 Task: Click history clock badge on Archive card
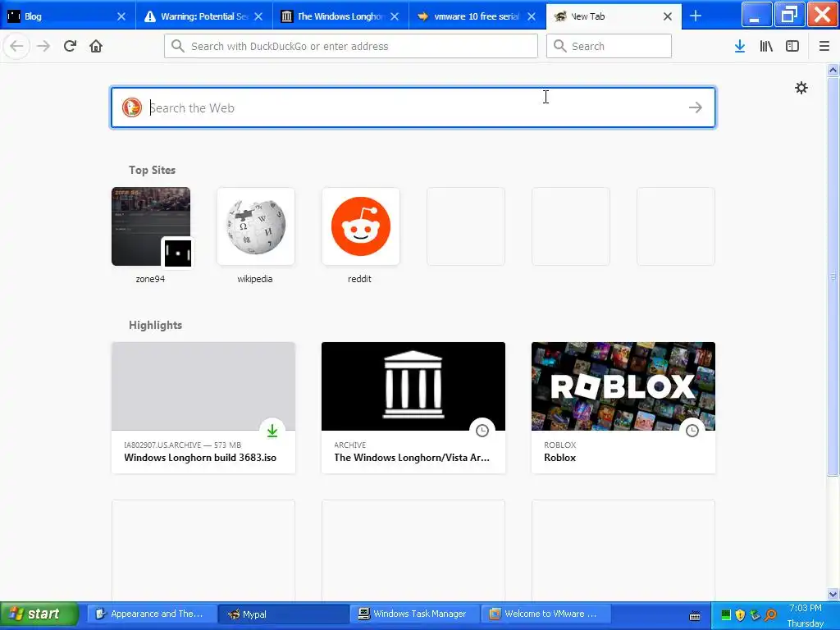pyautogui.click(x=482, y=431)
